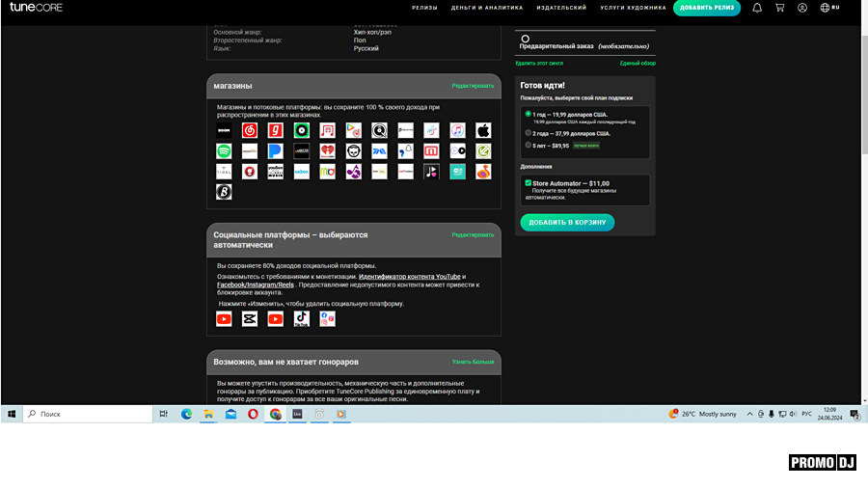Select the 1 year subscription plan

(x=529, y=114)
